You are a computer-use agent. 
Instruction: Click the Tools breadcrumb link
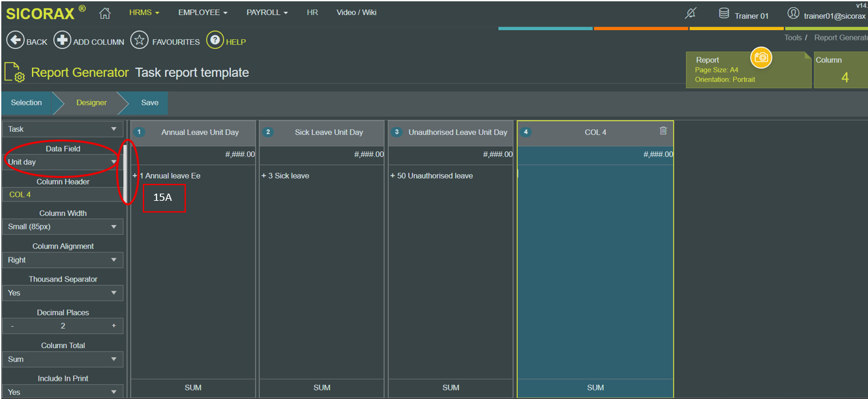point(793,38)
